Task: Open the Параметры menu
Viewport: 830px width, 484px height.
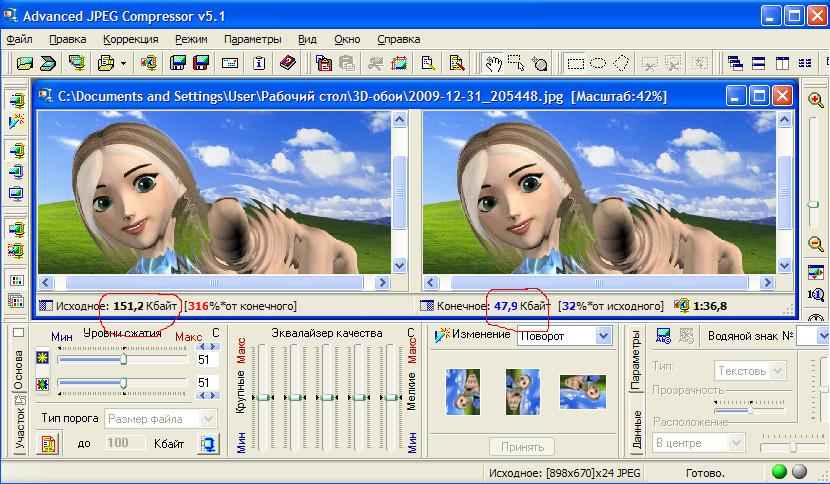Action: point(252,39)
